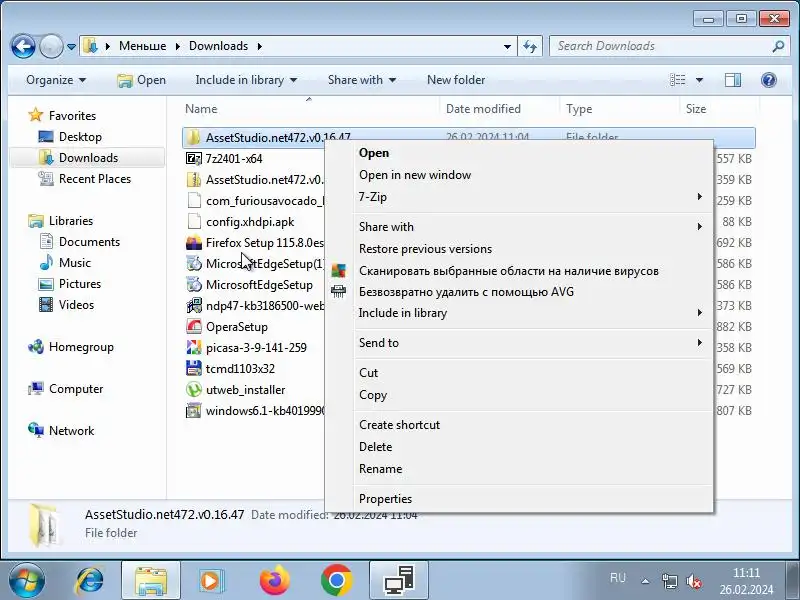Launch Internet Explorer from the taskbar

(x=90, y=581)
